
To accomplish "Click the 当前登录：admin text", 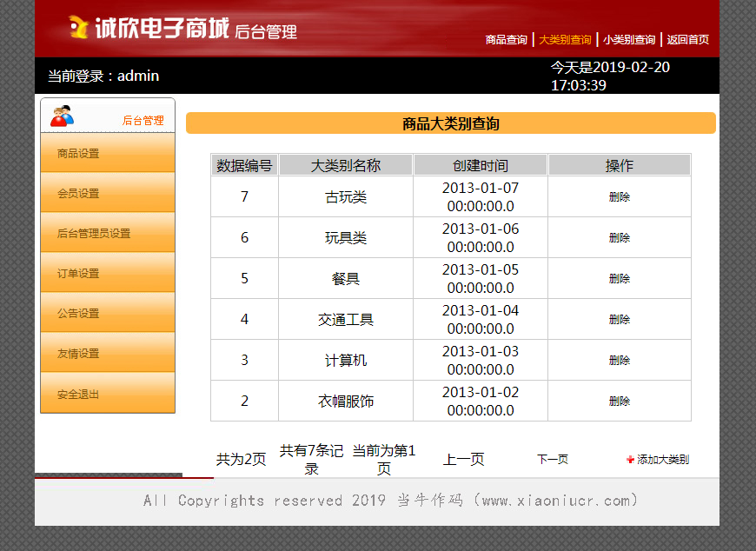I will tap(103, 76).
